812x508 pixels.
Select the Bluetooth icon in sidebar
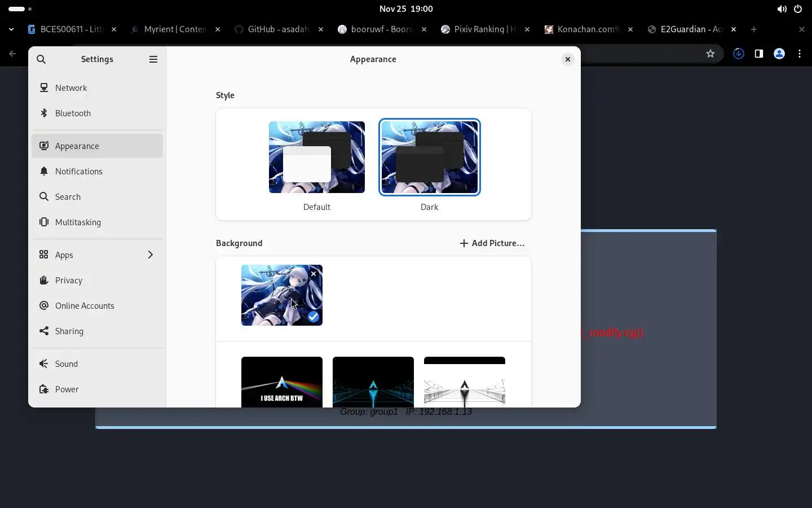click(x=44, y=113)
